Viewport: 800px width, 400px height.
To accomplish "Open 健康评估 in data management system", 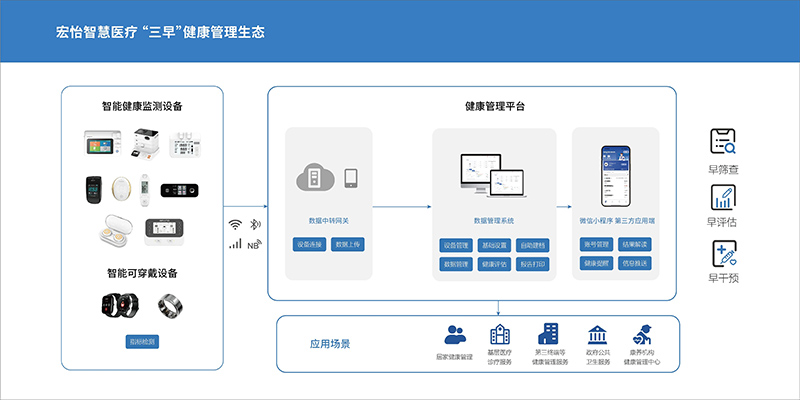I will [x=494, y=264].
